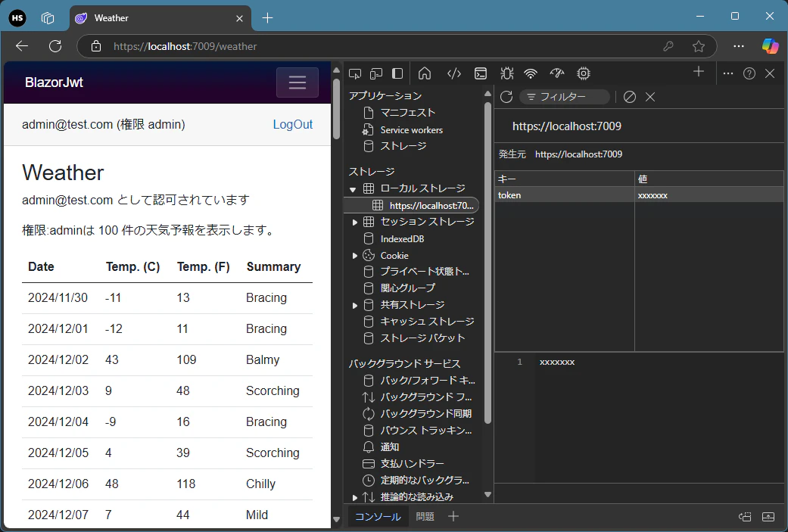This screenshot has height=532, width=788.
Task: Close the Weather tab
Action: 240,19
